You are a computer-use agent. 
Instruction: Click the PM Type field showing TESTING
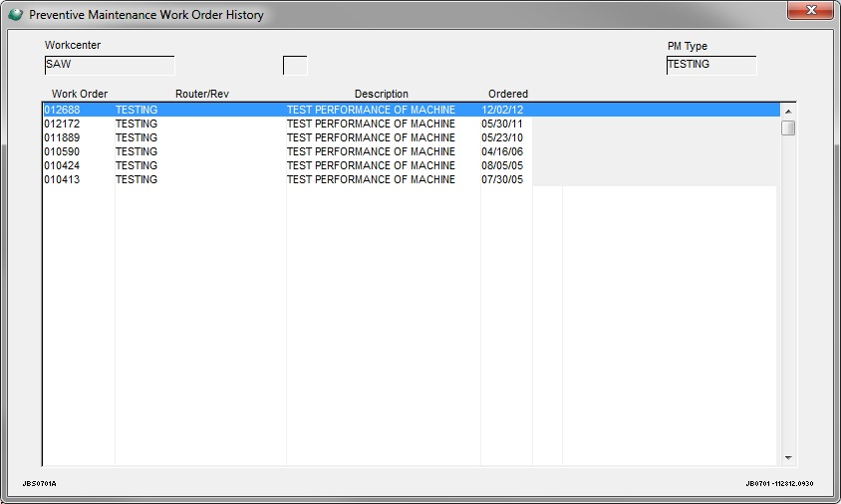point(711,65)
